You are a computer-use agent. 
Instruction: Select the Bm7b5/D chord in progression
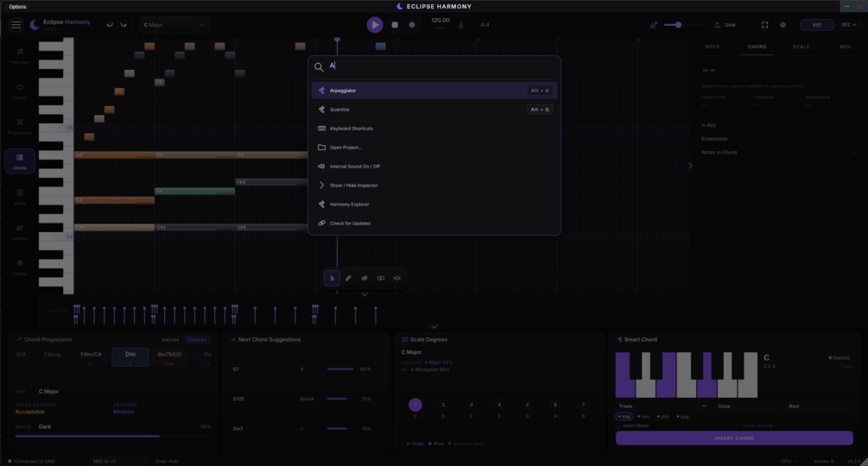click(169, 357)
